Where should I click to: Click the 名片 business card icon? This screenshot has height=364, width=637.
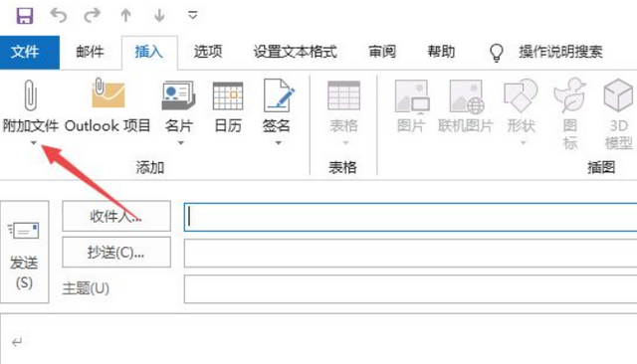[x=179, y=96]
